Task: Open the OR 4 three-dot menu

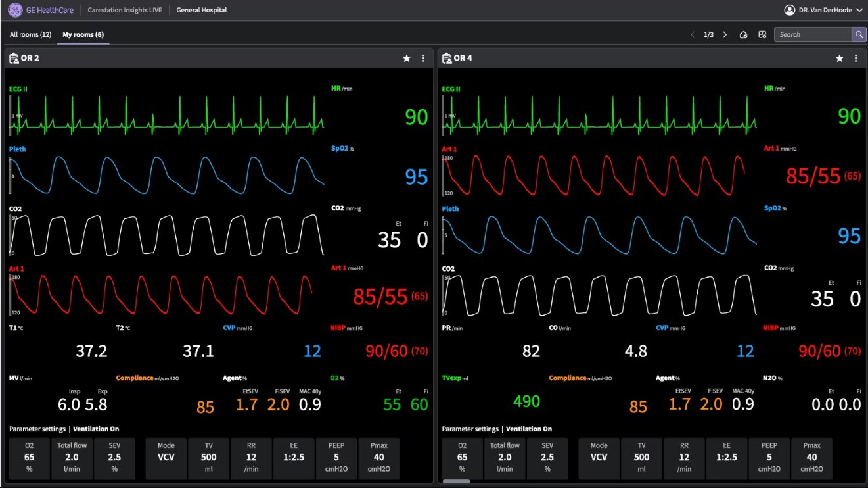Action: tap(856, 58)
